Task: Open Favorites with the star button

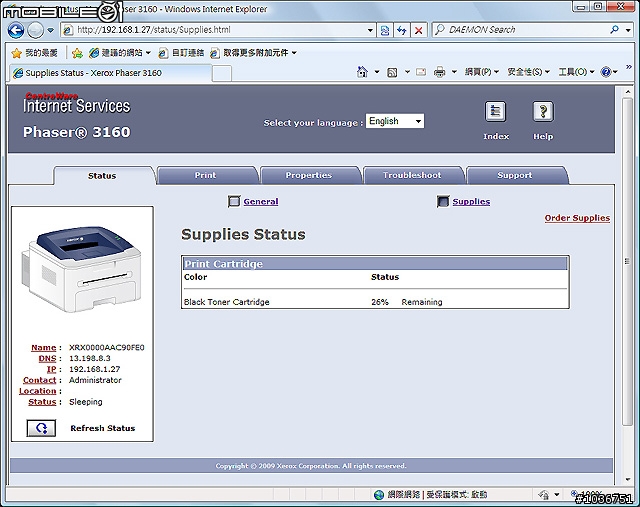Action: (34, 53)
